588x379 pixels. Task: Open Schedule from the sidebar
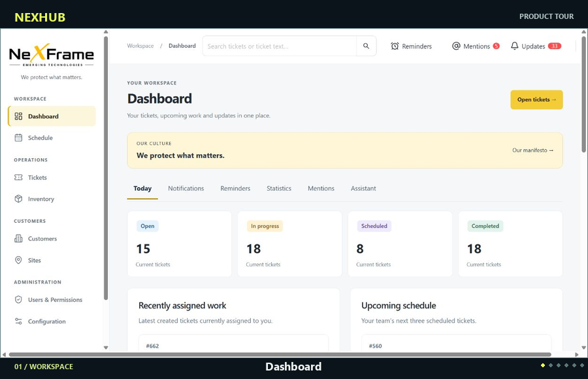coord(52,138)
